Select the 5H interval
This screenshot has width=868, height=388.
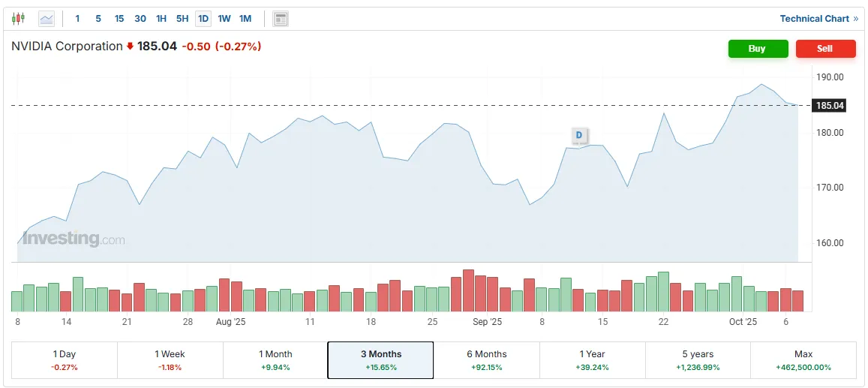point(182,19)
